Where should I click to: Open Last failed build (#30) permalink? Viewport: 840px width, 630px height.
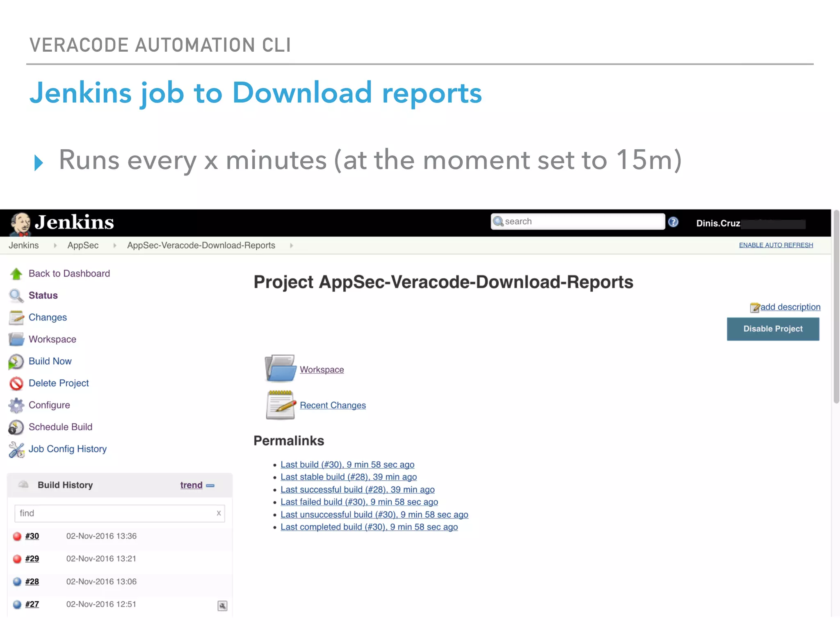[359, 502]
